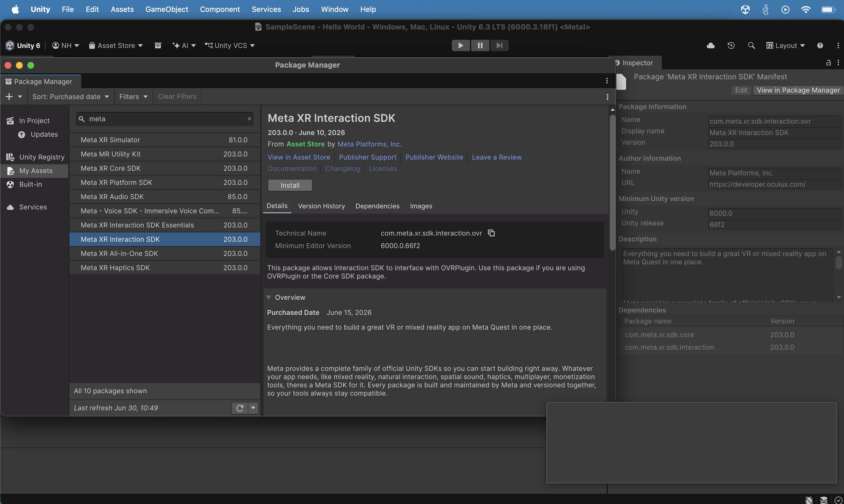
Task: Click the Step frame button
Action: pyautogui.click(x=499, y=45)
